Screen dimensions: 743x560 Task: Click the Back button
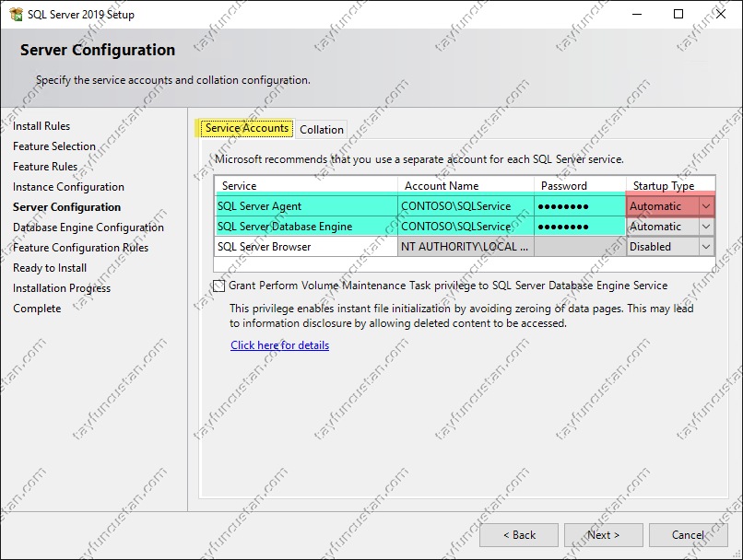click(519, 535)
